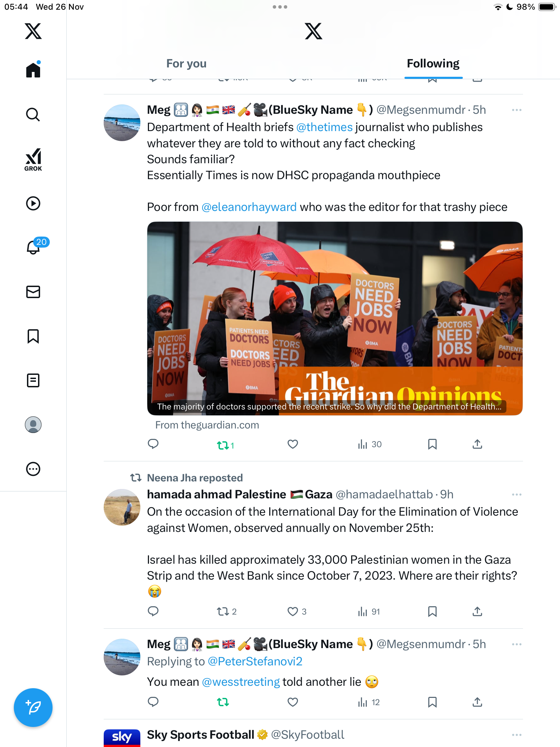The width and height of the screenshot is (560, 747).
Task: Open the Lists icon in the sidebar
Action: [x=33, y=380]
